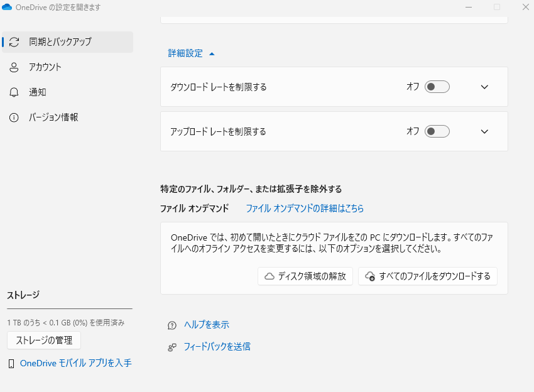The image size is (534, 392).
Task: Expand the upload rate limit chevron
Action: pos(484,131)
